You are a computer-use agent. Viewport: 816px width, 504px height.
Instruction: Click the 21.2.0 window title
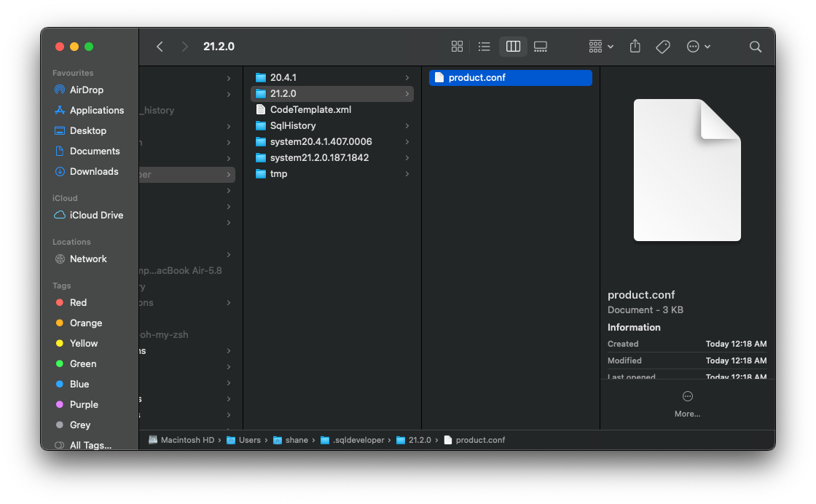[x=219, y=47]
